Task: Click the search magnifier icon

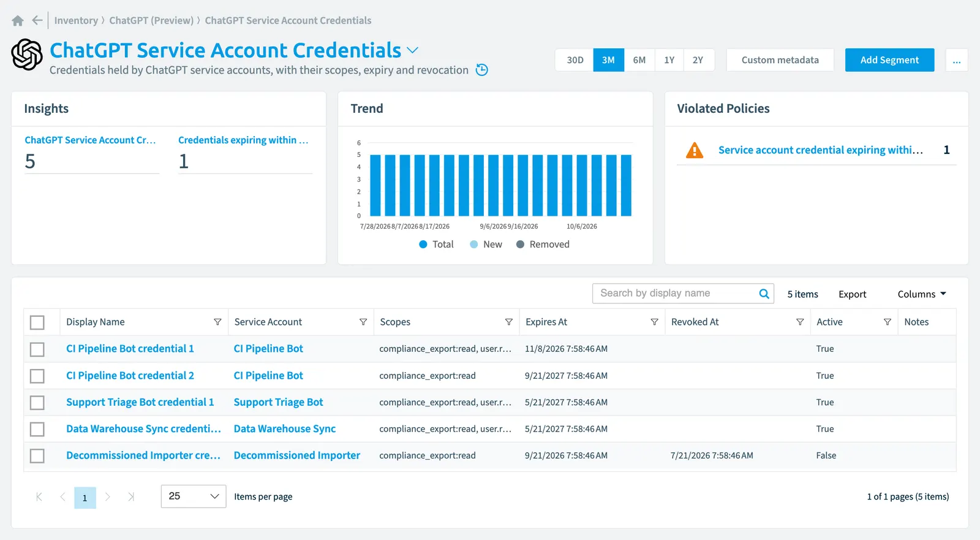Action: 764,294
